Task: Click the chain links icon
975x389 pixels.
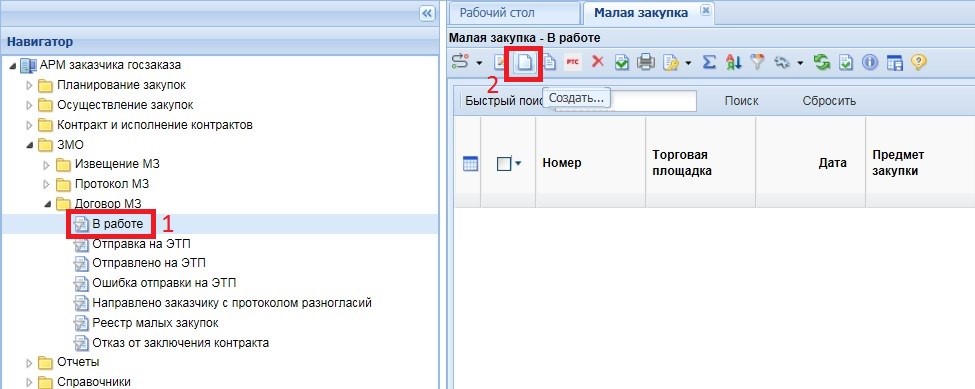Action: point(782,62)
